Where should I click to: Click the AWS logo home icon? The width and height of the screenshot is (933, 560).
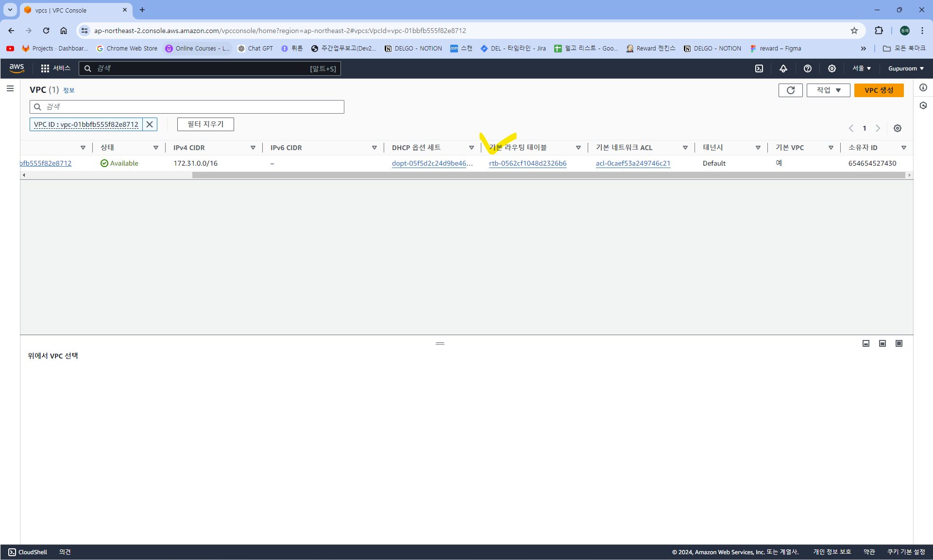pos(17,68)
